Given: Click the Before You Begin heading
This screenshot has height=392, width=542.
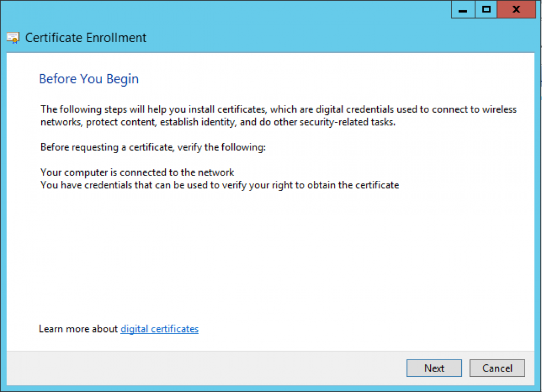Looking at the screenshot, I should coord(88,79).
